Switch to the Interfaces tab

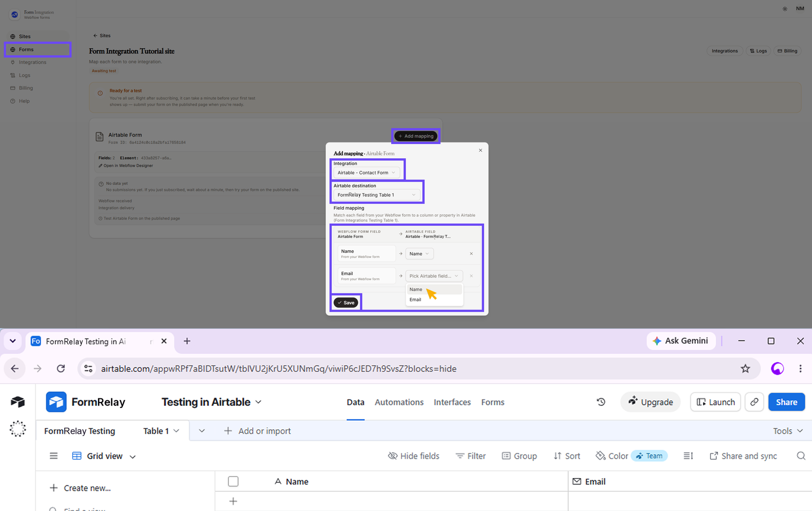(452, 402)
